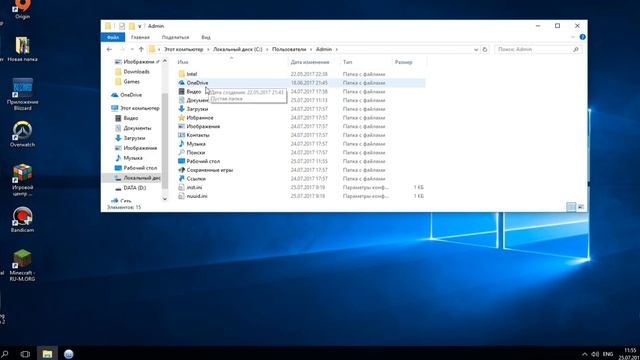Sort by the Размер column header
Viewport: 640px width, 360px height.
point(403,62)
